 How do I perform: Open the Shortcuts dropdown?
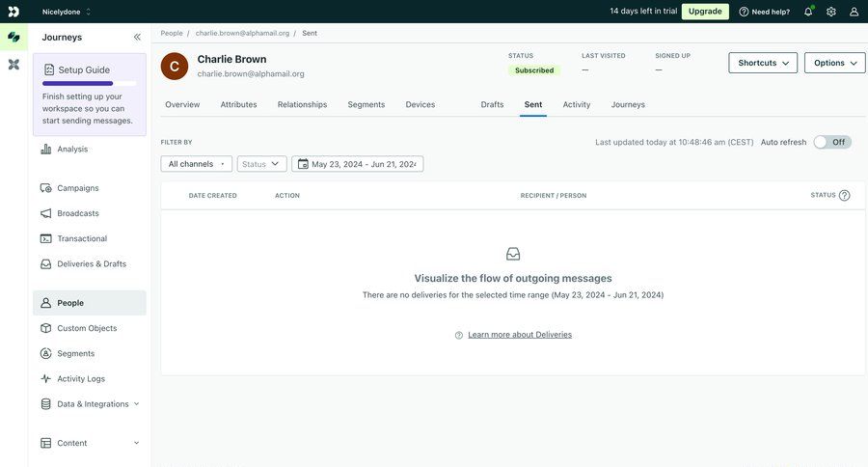pos(762,63)
